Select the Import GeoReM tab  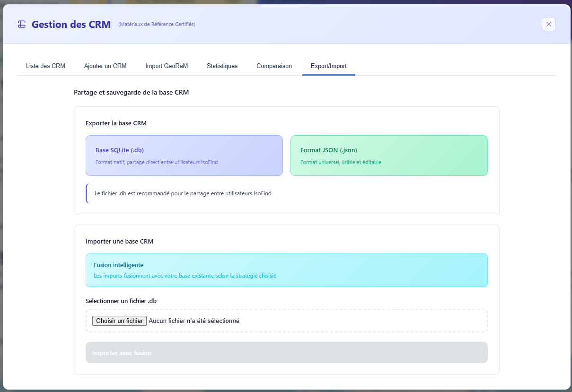tap(167, 66)
